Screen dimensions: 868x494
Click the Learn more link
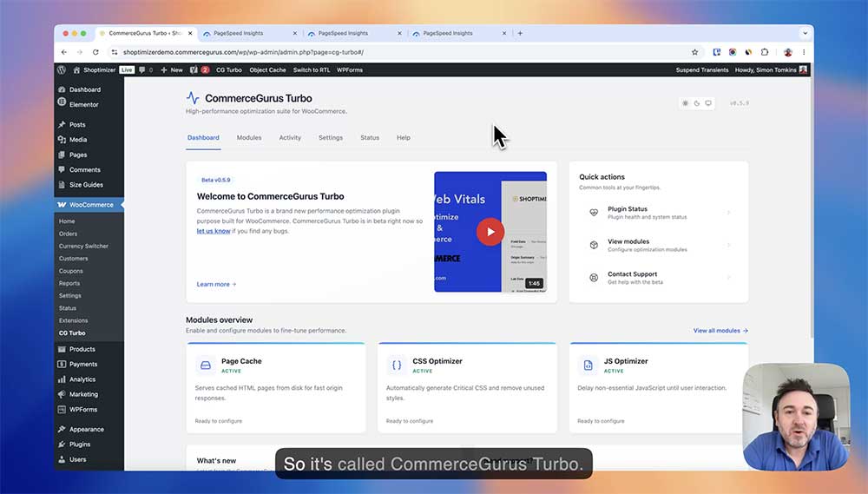[x=216, y=284]
